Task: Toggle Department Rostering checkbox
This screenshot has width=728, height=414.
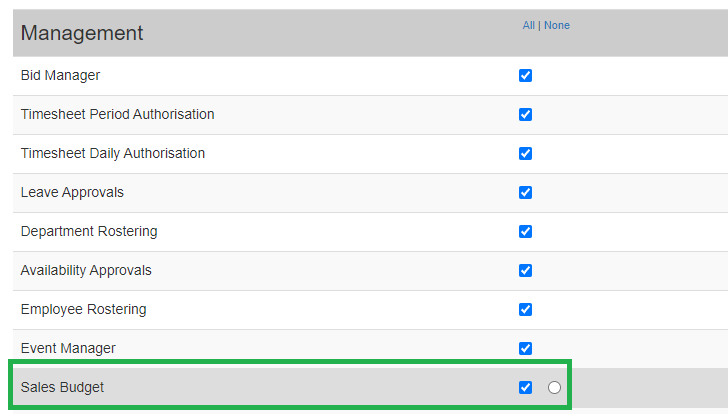Action: (x=525, y=231)
